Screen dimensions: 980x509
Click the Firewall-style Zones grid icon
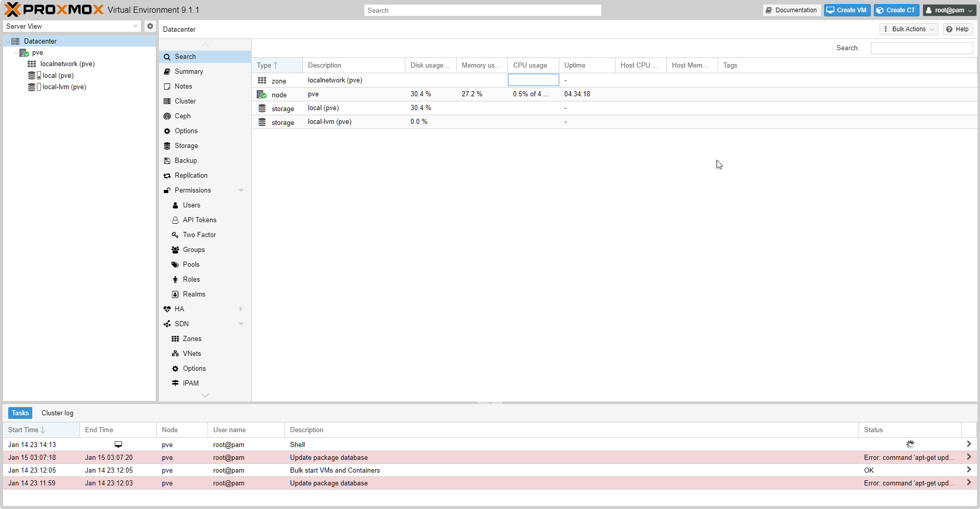[x=175, y=339]
